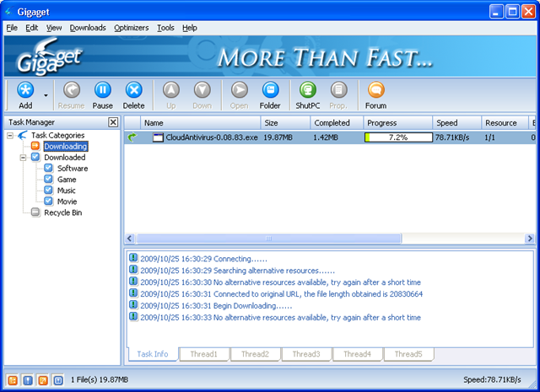540x392 pixels.
Task: Collapse the Downloaded tree node
Action: (23, 158)
